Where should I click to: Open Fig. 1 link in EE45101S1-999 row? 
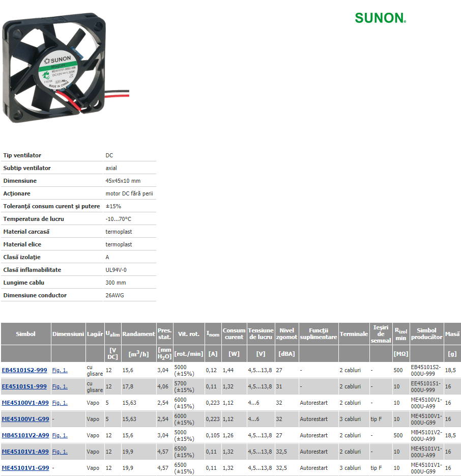coord(60,386)
